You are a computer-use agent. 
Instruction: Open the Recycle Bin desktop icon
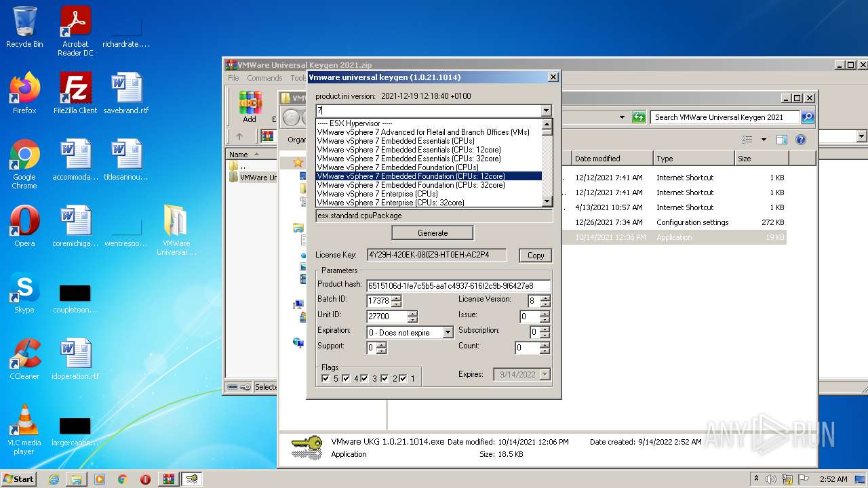click(24, 27)
